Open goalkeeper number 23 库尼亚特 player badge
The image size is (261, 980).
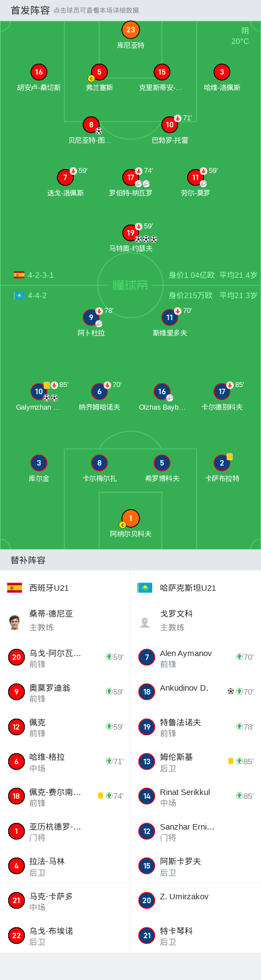click(x=130, y=30)
